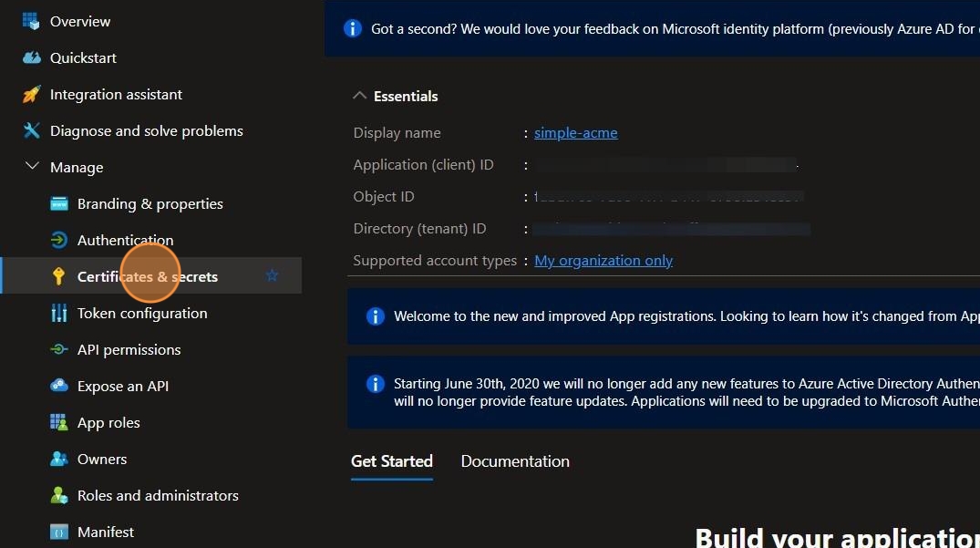This screenshot has width=980, height=548.
Task: Click the Display name label
Action: [x=397, y=132]
